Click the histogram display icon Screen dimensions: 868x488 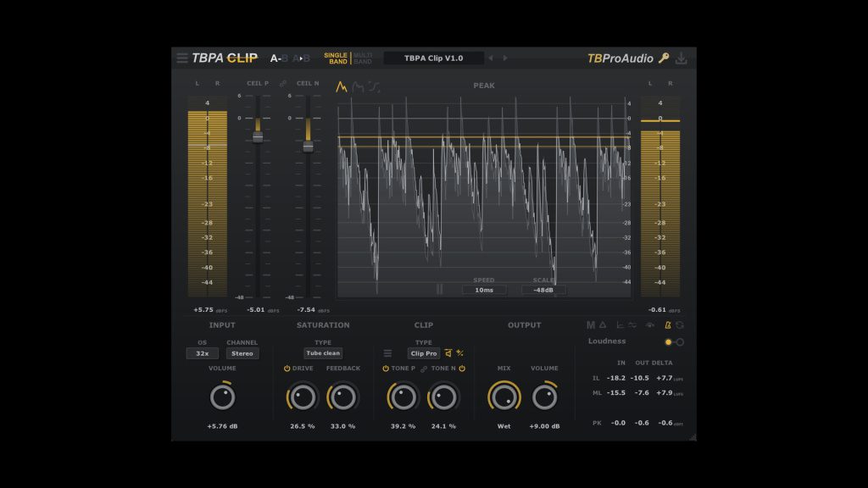(620, 324)
